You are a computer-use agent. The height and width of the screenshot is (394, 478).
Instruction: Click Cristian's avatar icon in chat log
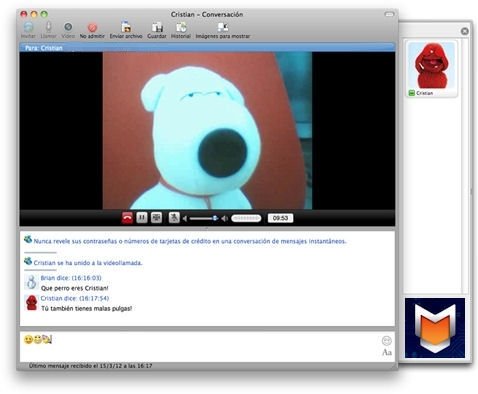[32, 303]
